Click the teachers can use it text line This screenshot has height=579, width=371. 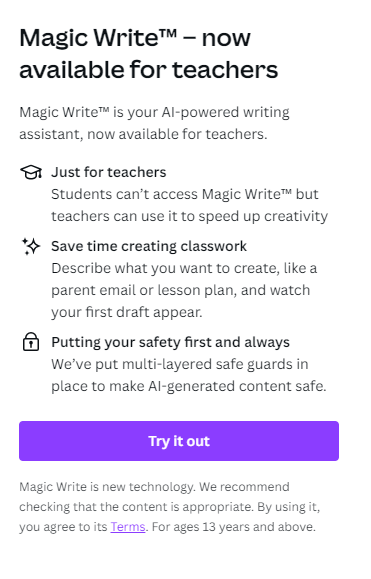[189, 216]
